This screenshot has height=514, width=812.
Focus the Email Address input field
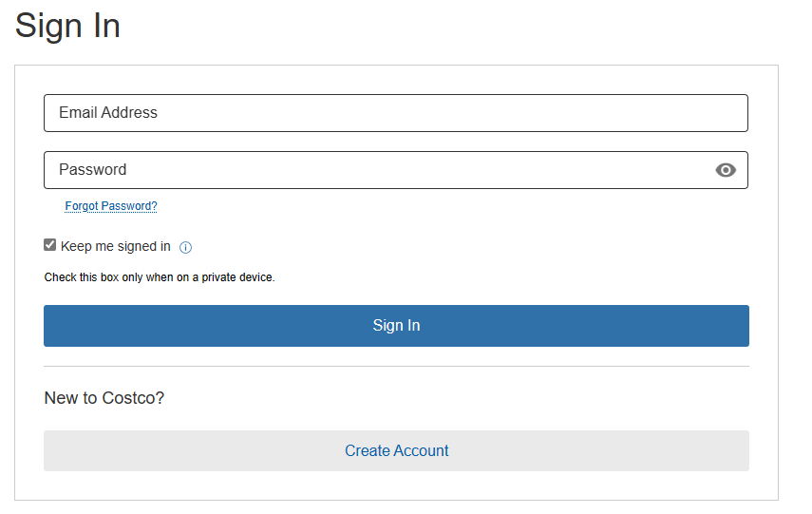click(395, 113)
